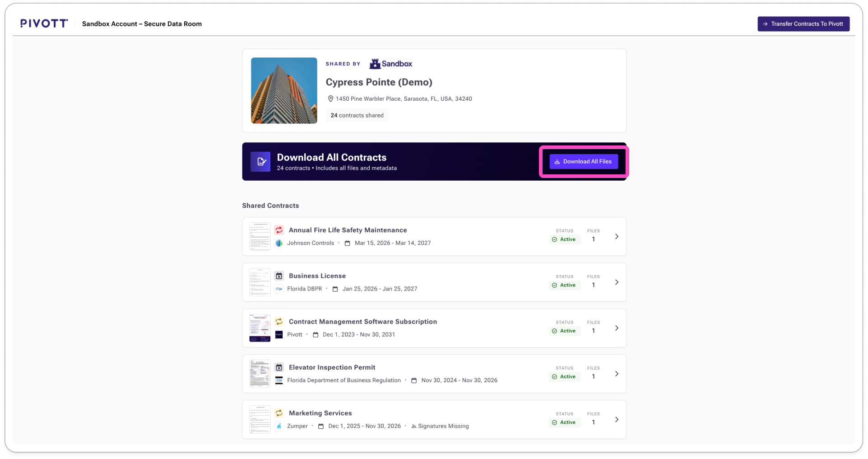The height and width of the screenshot is (459, 868).
Task: Click the Business License document thumbnail
Action: (260, 282)
